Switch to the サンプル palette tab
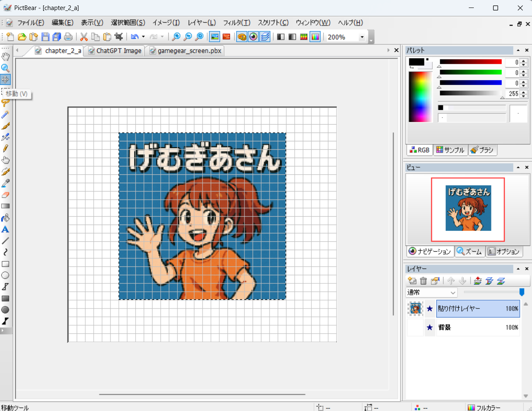This screenshot has height=411, width=532. tap(450, 150)
